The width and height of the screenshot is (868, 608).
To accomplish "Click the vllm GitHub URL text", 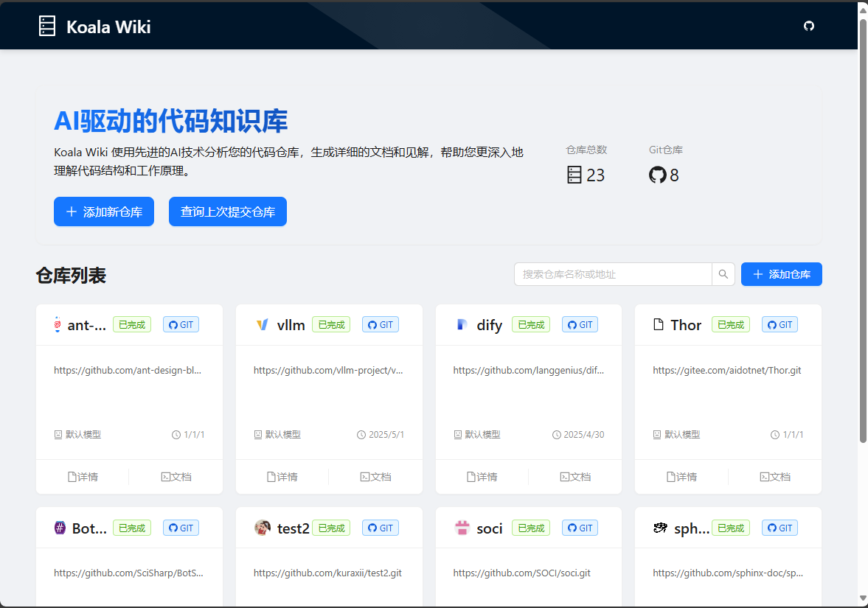I will coord(328,370).
